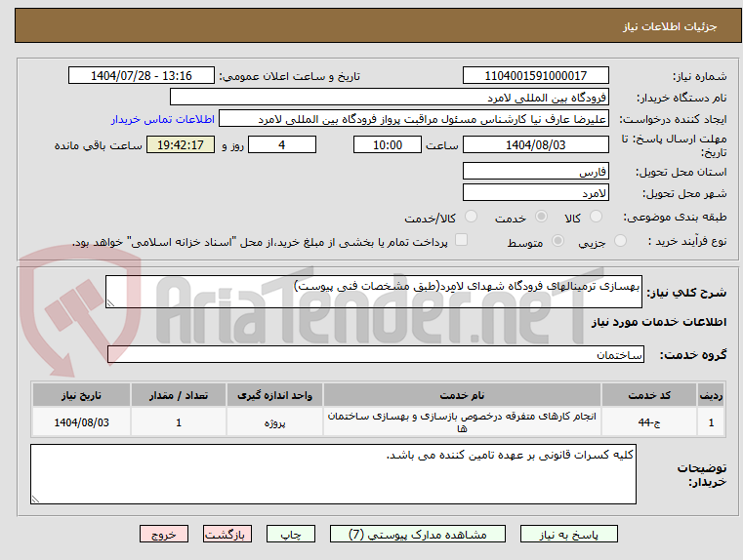This screenshot has width=743, height=560.
Task: Click the نام خدمت column header
Action: click(x=462, y=395)
